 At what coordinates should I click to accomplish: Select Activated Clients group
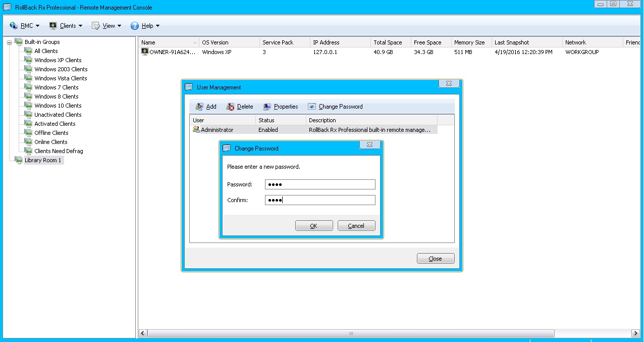tap(55, 124)
